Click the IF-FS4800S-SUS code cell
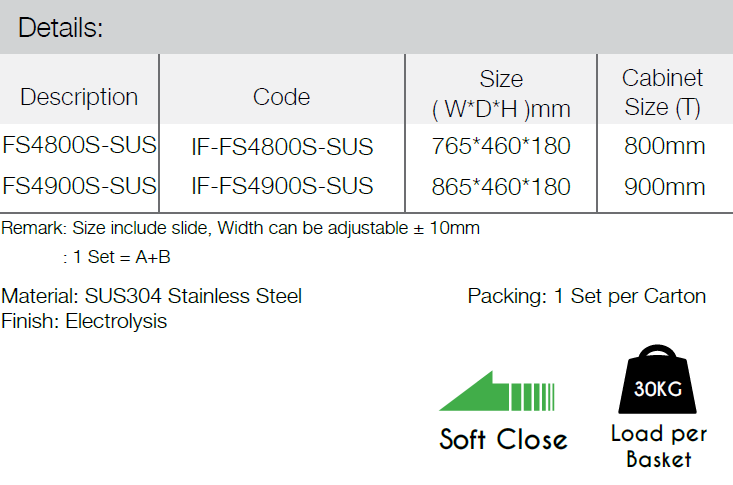The width and height of the screenshot is (733, 485). [x=282, y=146]
